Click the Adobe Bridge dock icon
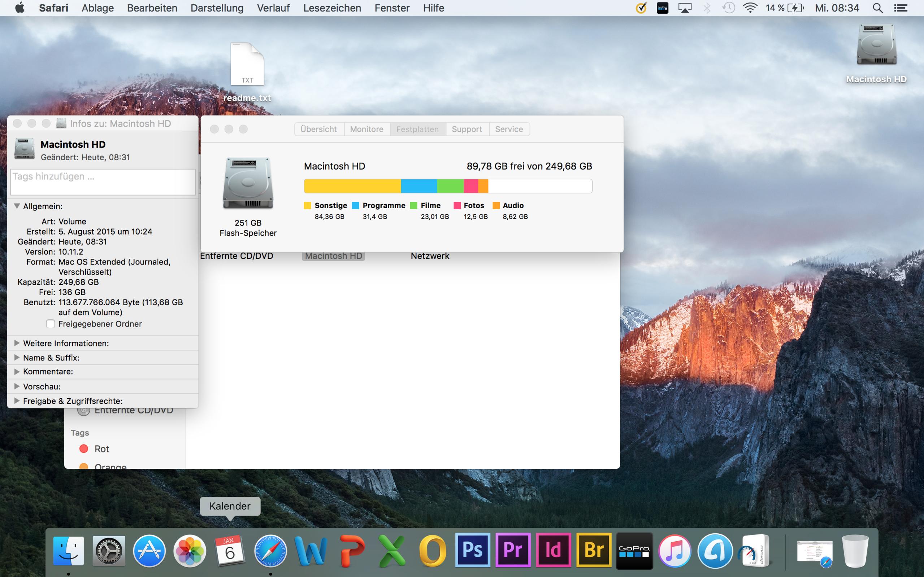 point(594,550)
